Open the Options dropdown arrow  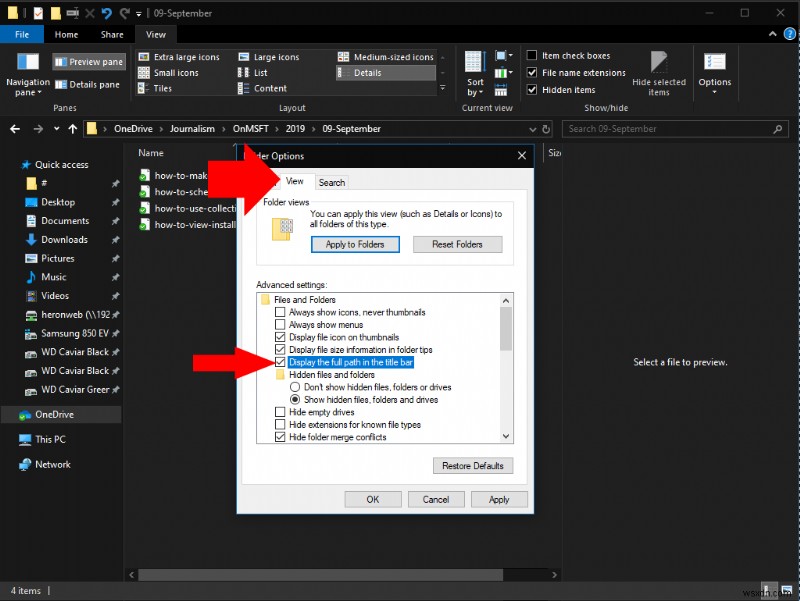(x=715, y=90)
